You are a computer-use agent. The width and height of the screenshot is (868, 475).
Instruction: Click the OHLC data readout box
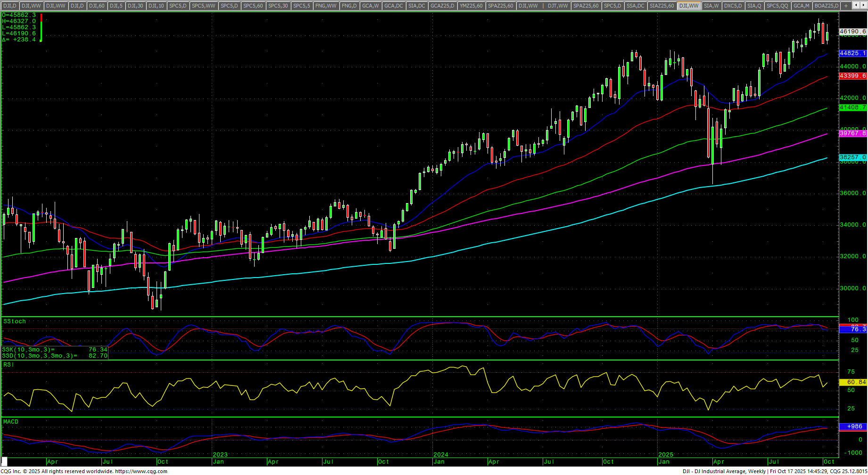(20, 27)
